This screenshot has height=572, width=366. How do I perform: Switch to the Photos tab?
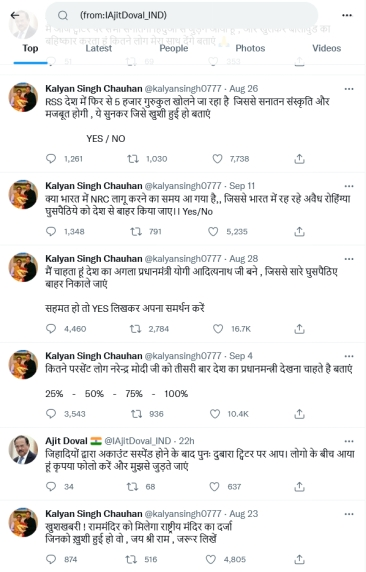[x=250, y=48]
